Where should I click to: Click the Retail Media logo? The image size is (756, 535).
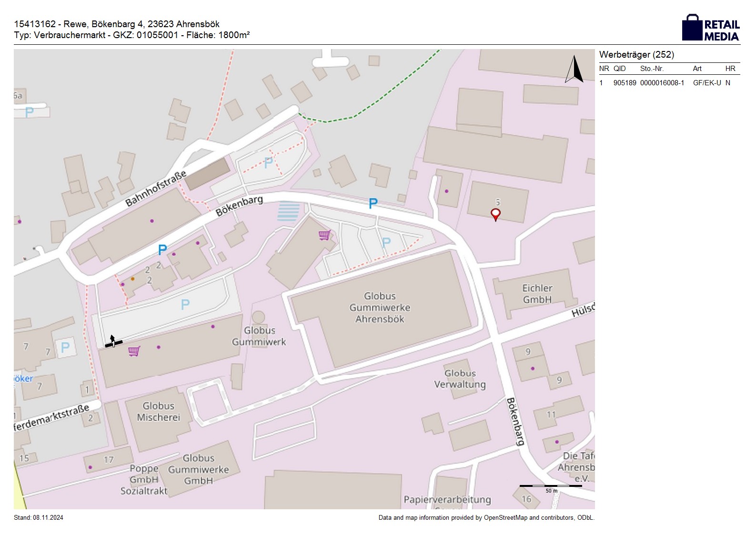pos(710,28)
